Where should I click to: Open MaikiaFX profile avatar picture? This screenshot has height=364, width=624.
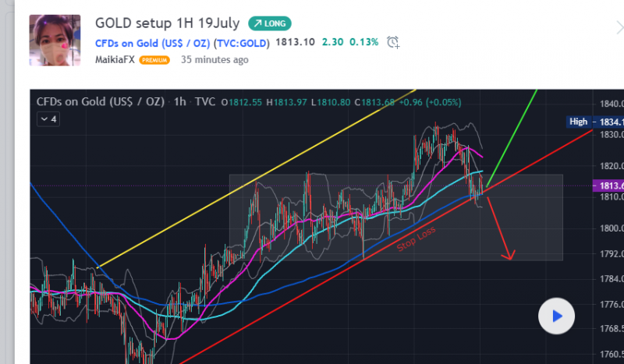tap(55, 41)
